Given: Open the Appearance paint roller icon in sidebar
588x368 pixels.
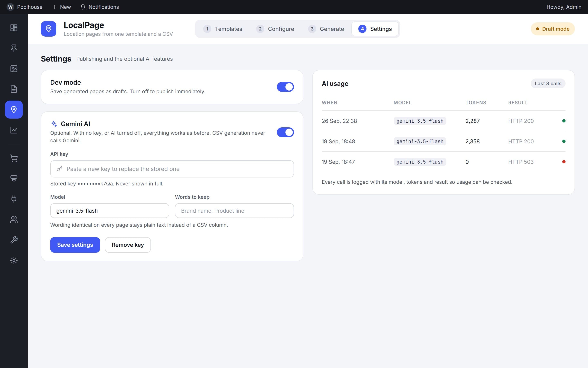Looking at the screenshot, I should coord(14,179).
